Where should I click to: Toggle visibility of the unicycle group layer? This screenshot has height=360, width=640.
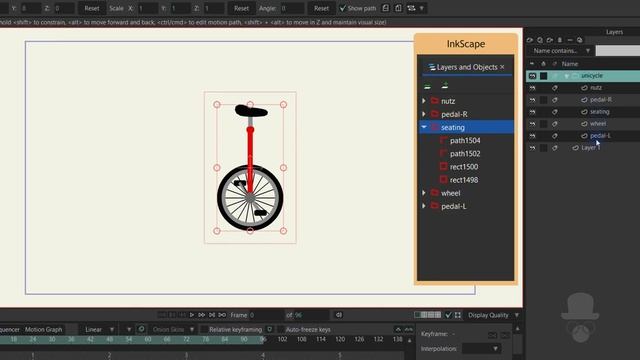532,76
